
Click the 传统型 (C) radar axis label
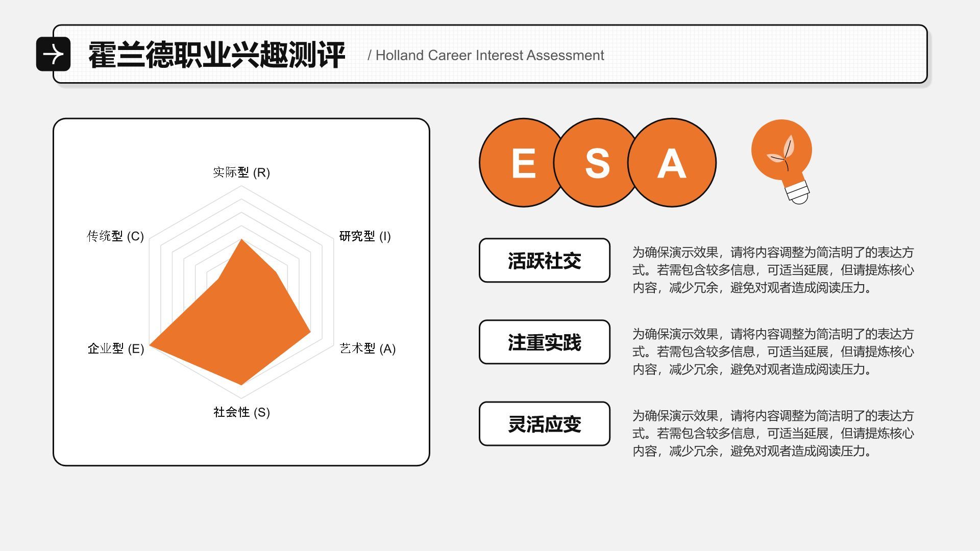[115, 236]
